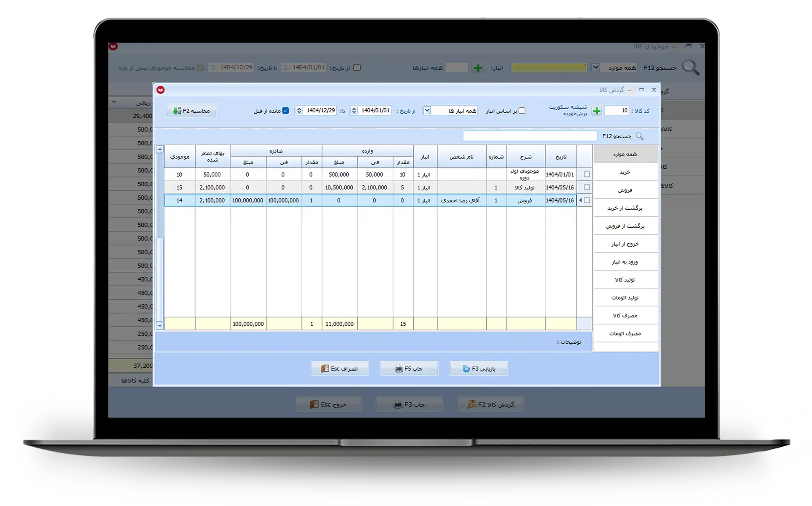Maximize the گردش کالا window
This screenshot has height=506, width=812.
click(x=641, y=90)
